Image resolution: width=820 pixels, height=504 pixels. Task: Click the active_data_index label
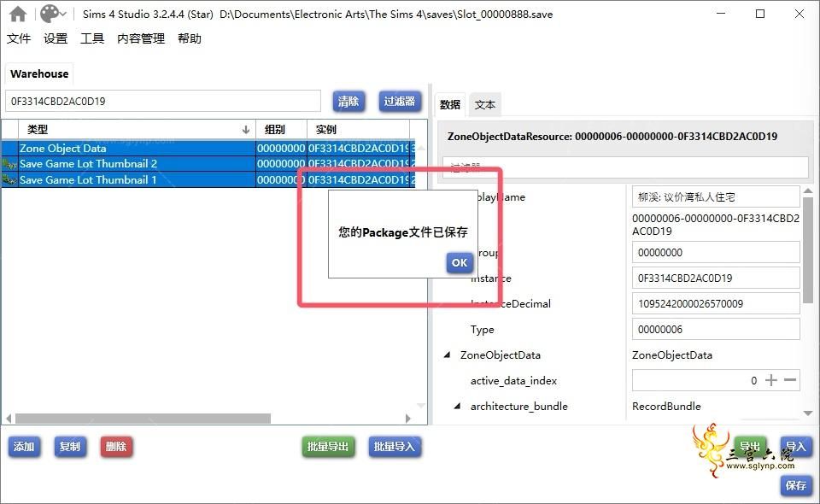tap(513, 381)
